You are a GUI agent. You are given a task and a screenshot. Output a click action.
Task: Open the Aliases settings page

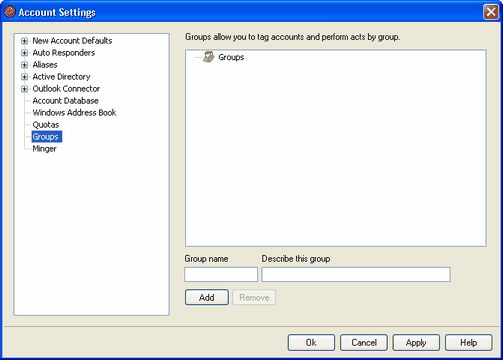tap(45, 65)
